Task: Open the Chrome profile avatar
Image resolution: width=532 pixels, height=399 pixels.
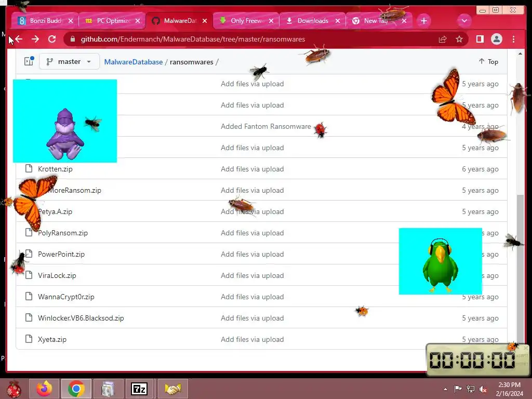Action: click(x=496, y=39)
